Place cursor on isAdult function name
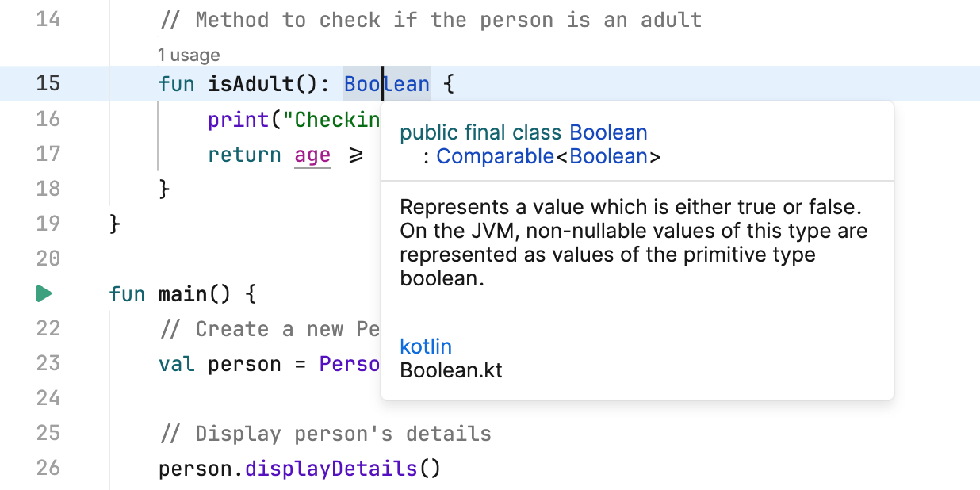 [251, 84]
